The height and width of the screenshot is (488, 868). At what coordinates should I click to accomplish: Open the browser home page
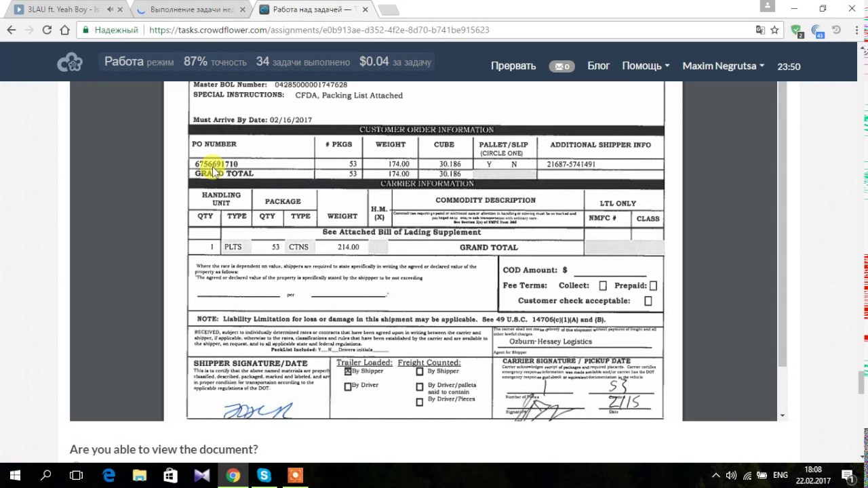[64, 30]
